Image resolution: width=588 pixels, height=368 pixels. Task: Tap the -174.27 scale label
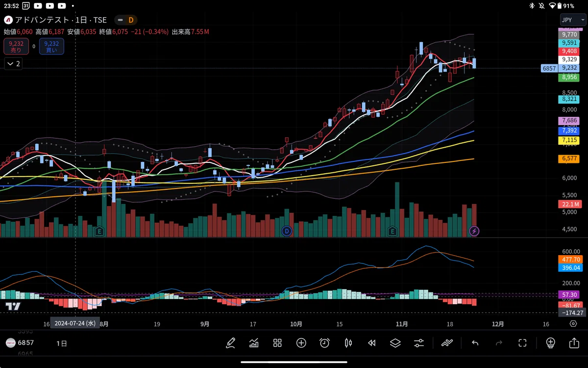[572, 313]
